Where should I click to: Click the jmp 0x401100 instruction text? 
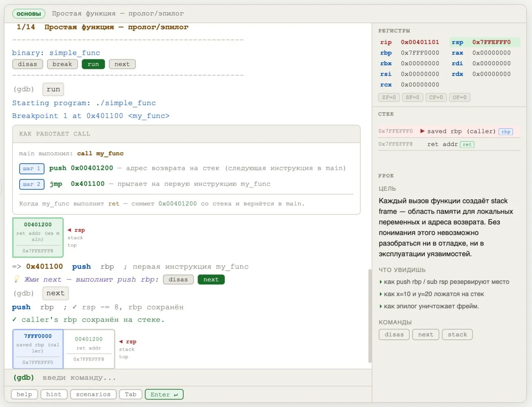click(x=77, y=184)
